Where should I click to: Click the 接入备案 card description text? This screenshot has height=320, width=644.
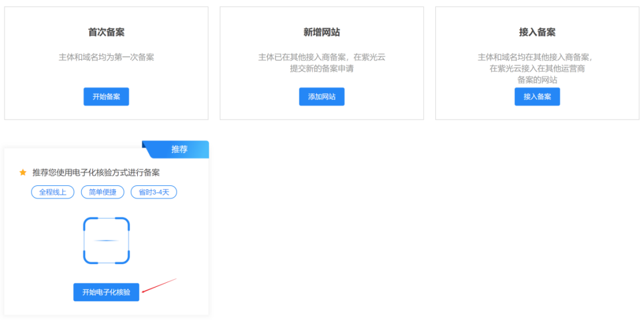[537, 68]
